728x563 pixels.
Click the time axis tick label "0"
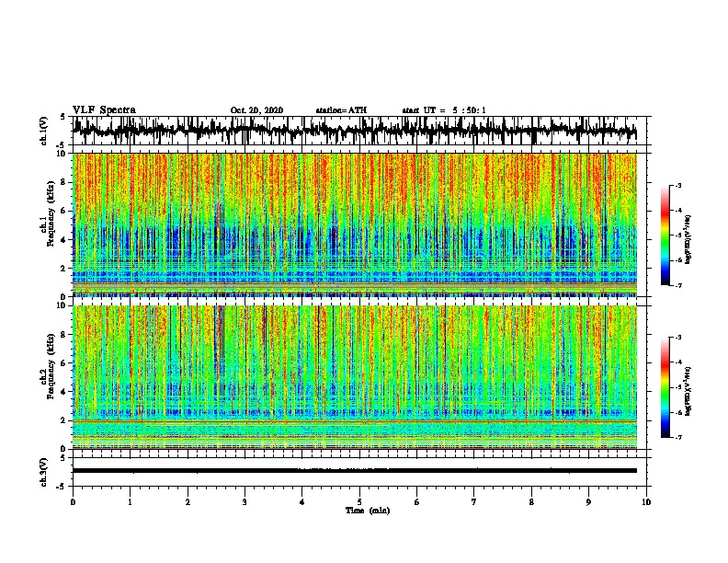[x=73, y=501]
